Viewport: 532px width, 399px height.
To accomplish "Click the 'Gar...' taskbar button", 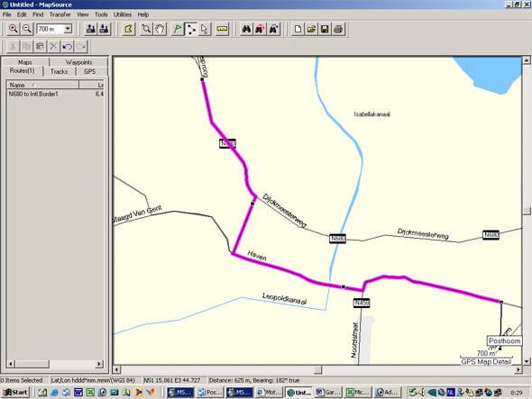I will [x=327, y=393].
